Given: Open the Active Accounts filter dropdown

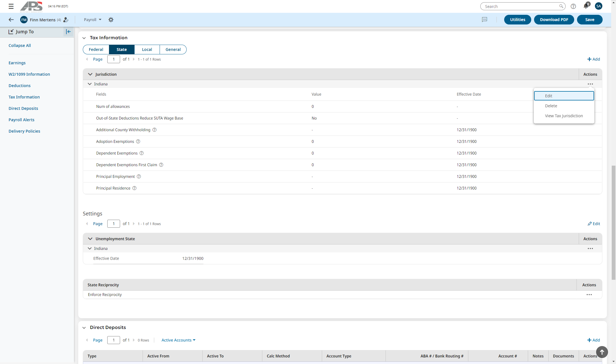Looking at the screenshot, I should pyautogui.click(x=178, y=340).
